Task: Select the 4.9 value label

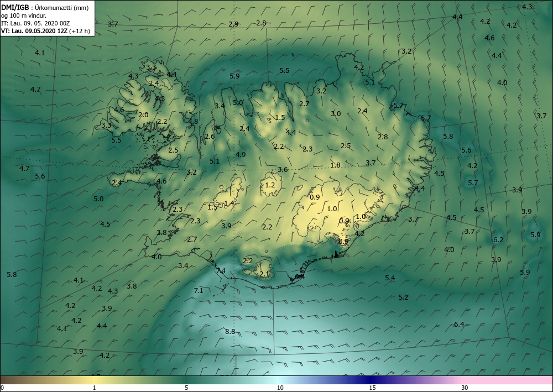Action: 241,154
